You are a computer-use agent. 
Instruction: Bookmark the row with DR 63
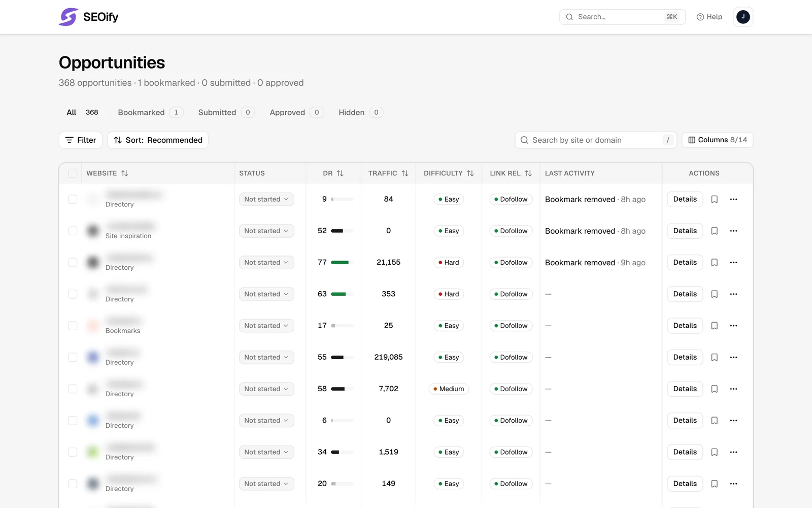point(715,294)
